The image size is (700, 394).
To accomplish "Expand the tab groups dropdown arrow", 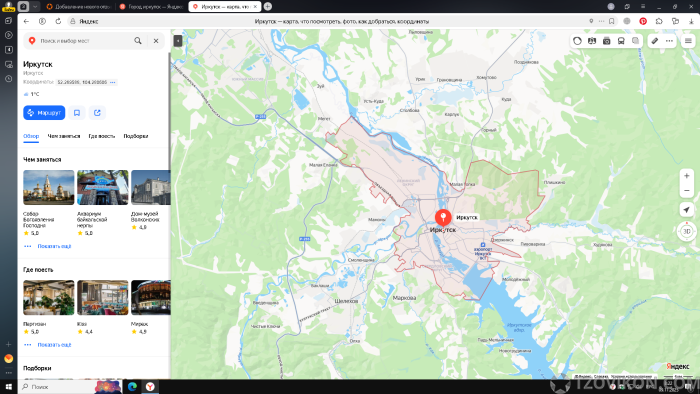I will (x=35, y=6).
